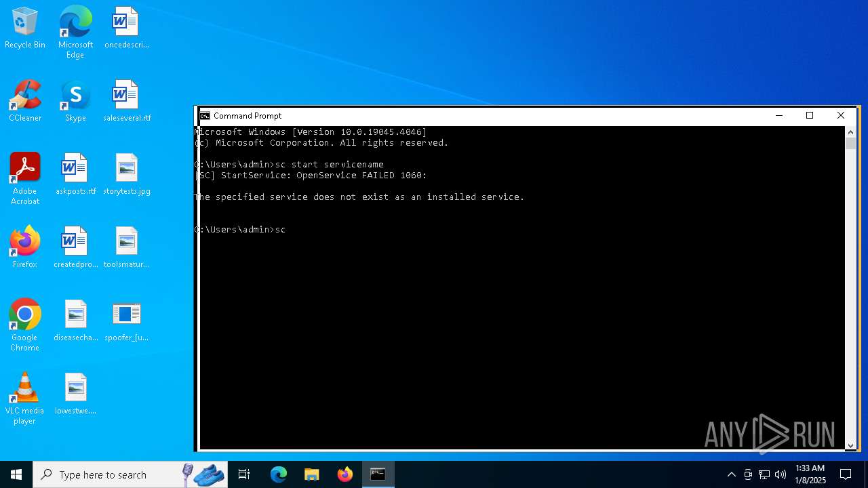Open the Windows Start menu
Image resolution: width=868 pixels, height=488 pixels.
click(x=16, y=474)
